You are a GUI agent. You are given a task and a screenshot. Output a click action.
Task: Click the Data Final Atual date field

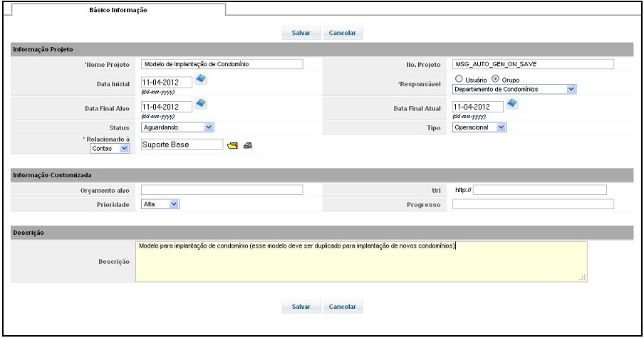[478, 107]
